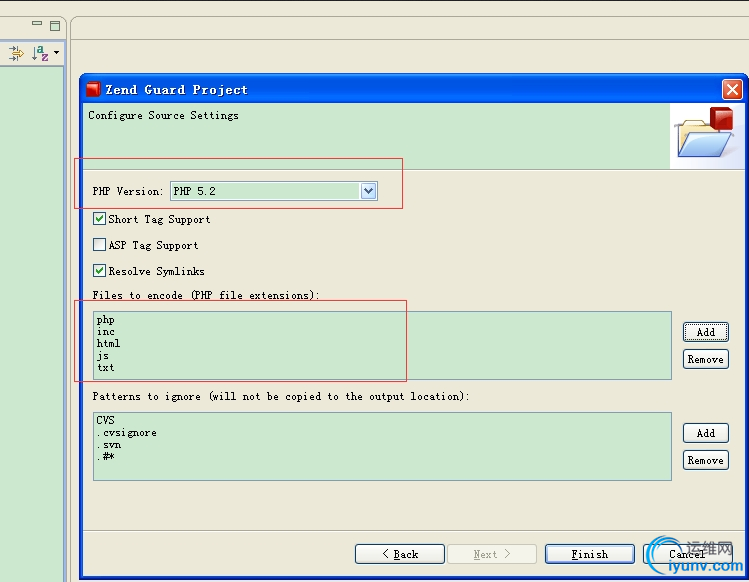Open the PHP Version dropdown

[x=368, y=191]
